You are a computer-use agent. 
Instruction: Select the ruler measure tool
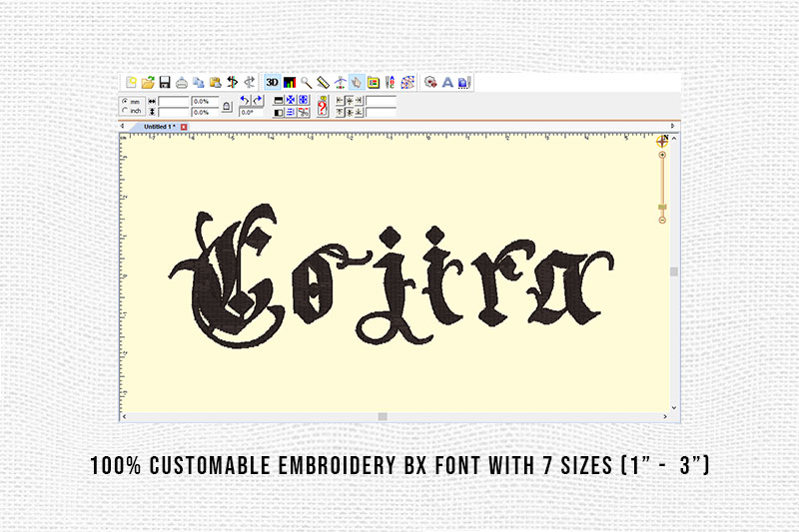pos(323,83)
